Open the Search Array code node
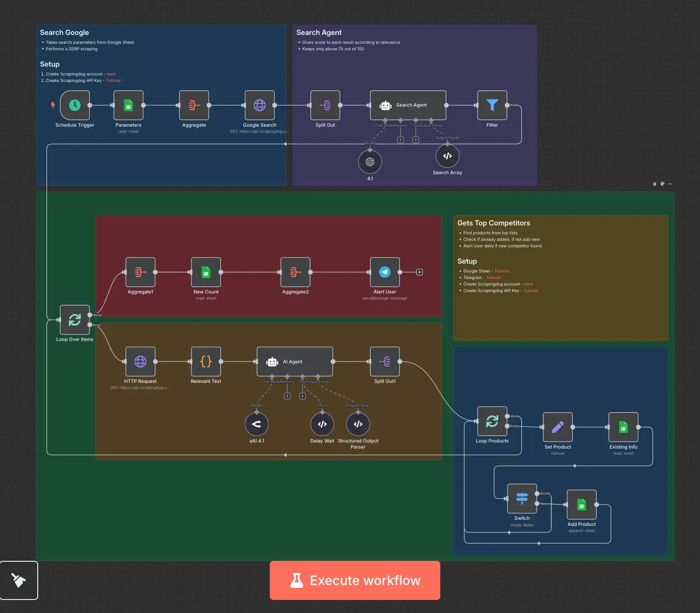This screenshot has height=613, width=700. click(447, 156)
